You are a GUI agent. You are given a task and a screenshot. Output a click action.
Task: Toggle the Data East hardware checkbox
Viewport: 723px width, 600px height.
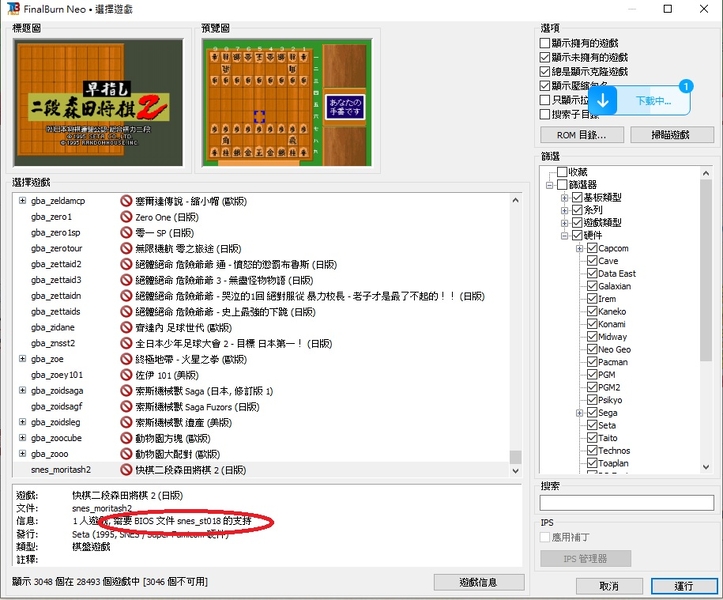pos(592,273)
